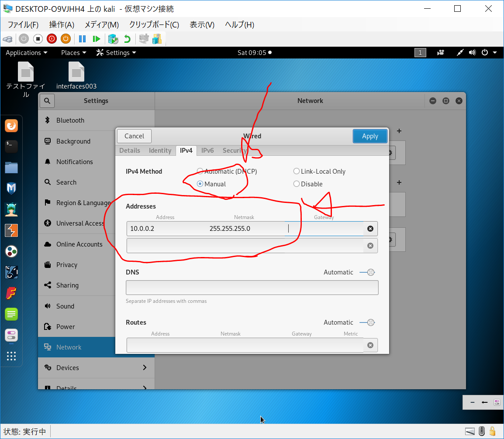Remove the 10.0.0.2 address row
The width and height of the screenshot is (504, 439).
370,229
